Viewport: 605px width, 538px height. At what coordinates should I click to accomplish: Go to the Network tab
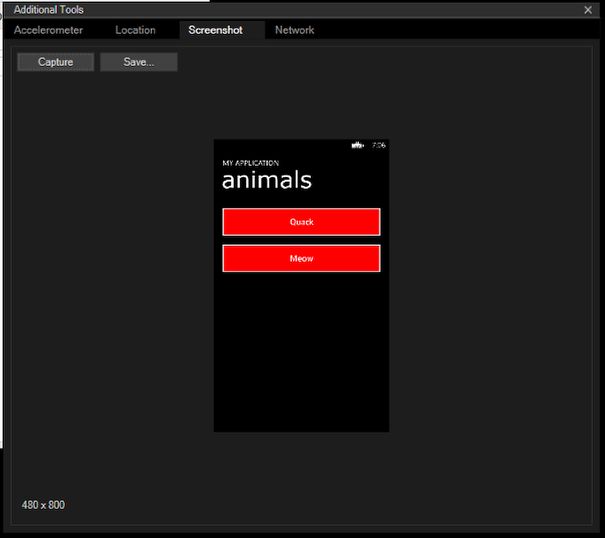pyautogui.click(x=294, y=30)
